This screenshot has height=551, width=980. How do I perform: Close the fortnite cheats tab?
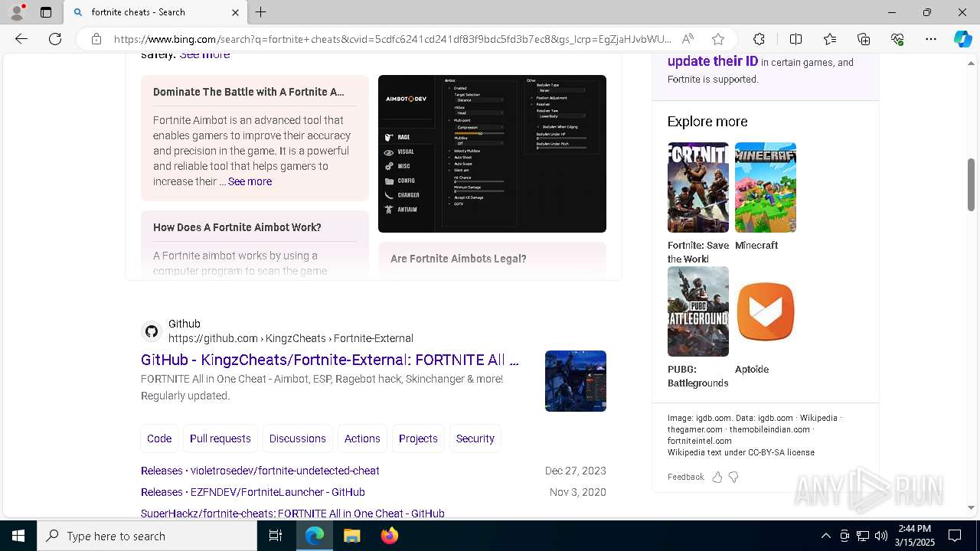pos(235,12)
